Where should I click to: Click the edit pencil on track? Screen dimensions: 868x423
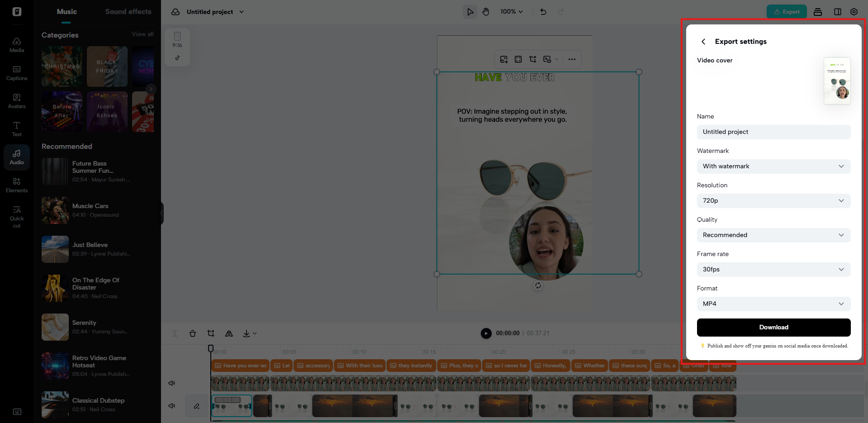click(x=197, y=406)
